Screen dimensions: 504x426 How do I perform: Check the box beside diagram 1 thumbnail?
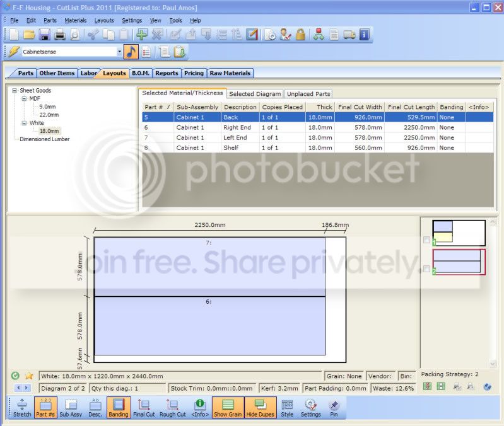(427, 240)
